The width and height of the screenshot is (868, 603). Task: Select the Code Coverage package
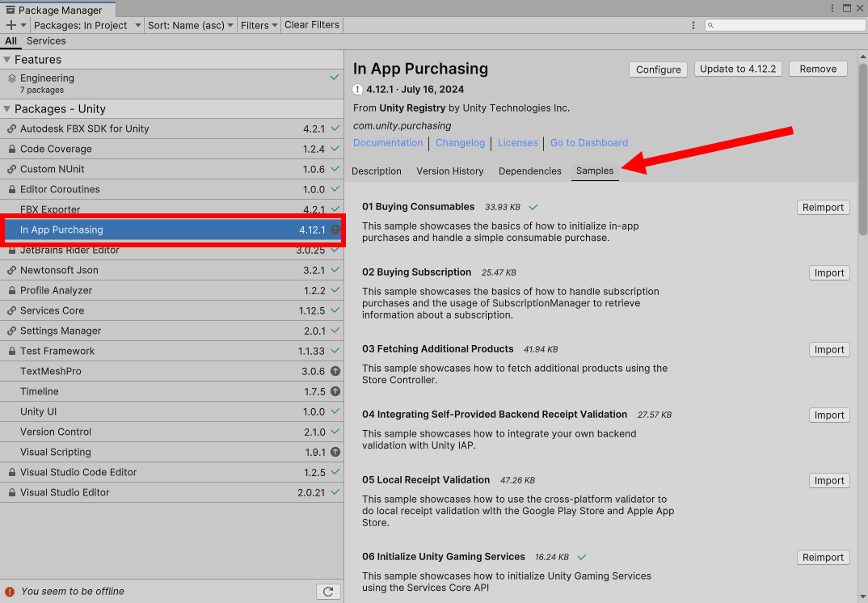171,149
